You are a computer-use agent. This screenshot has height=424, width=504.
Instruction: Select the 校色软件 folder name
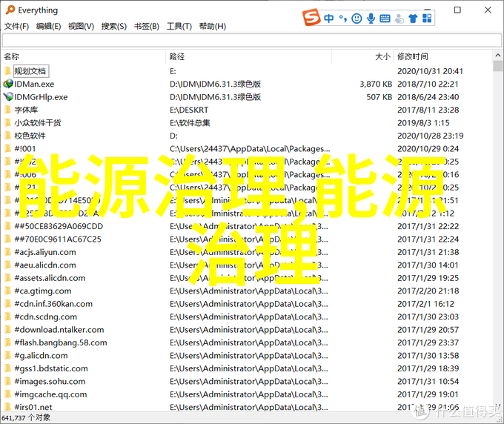point(30,136)
